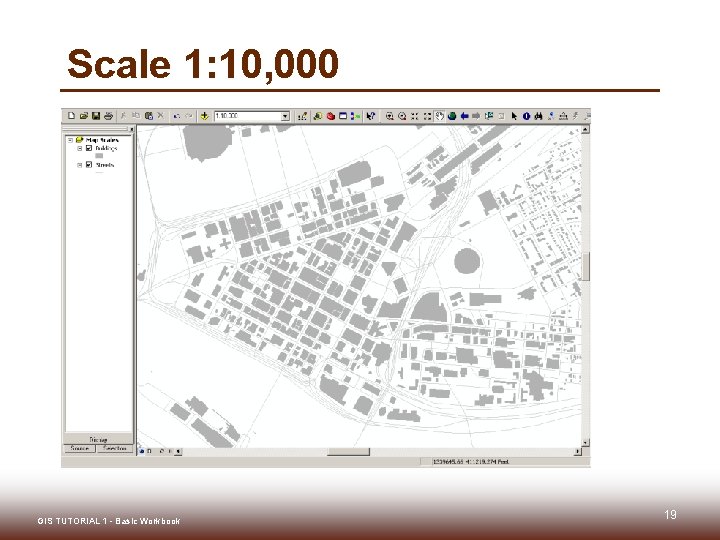Launch ArcCatalog from the toolbar icon

(x=317, y=116)
